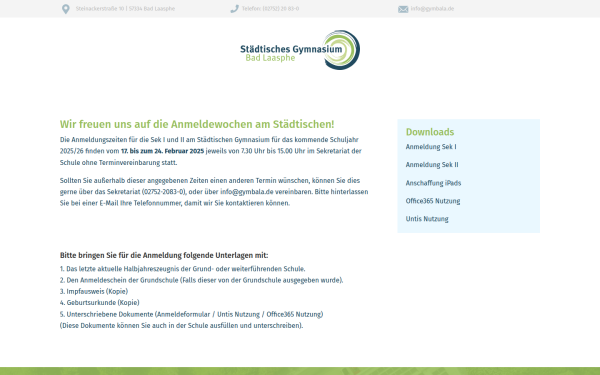This screenshot has height=375, width=600.
Task: Click list item 3 Impfausweis (Kopie)
Action: [94, 291]
